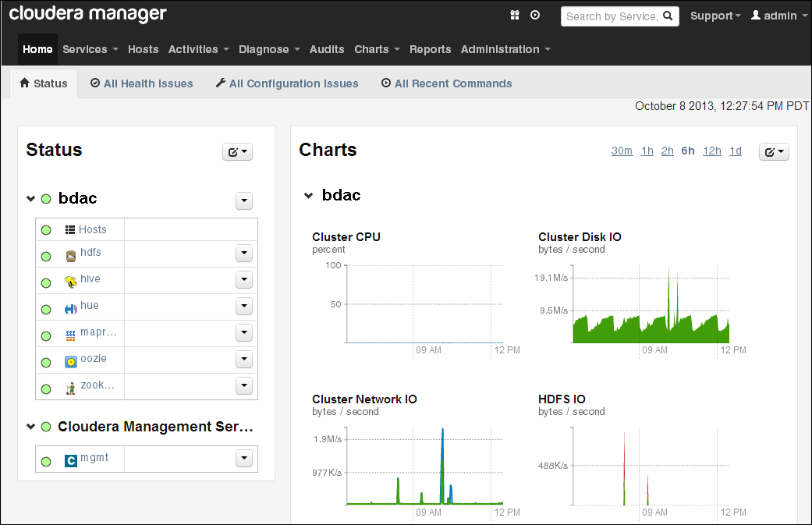This screenshot has height=525, width=812.
Task: Select the Status tab
Action: click(x=44, y=83)
